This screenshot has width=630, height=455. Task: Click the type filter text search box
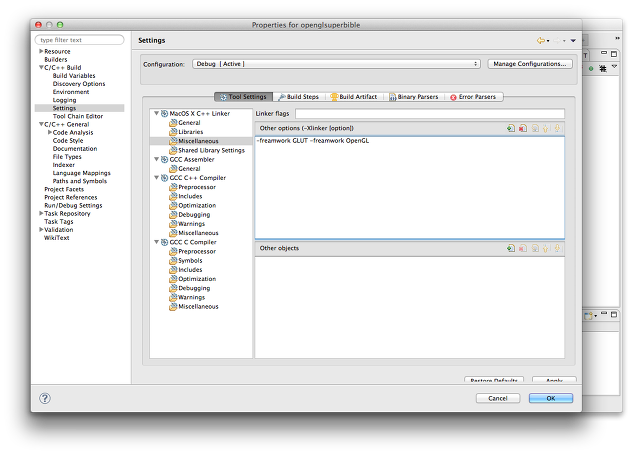pos(80,40)
